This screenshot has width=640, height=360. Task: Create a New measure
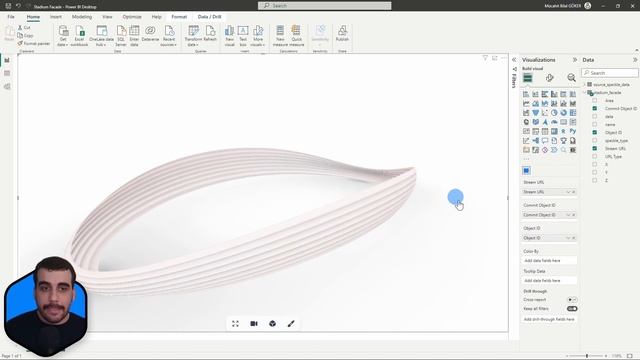tap(280, 36)
